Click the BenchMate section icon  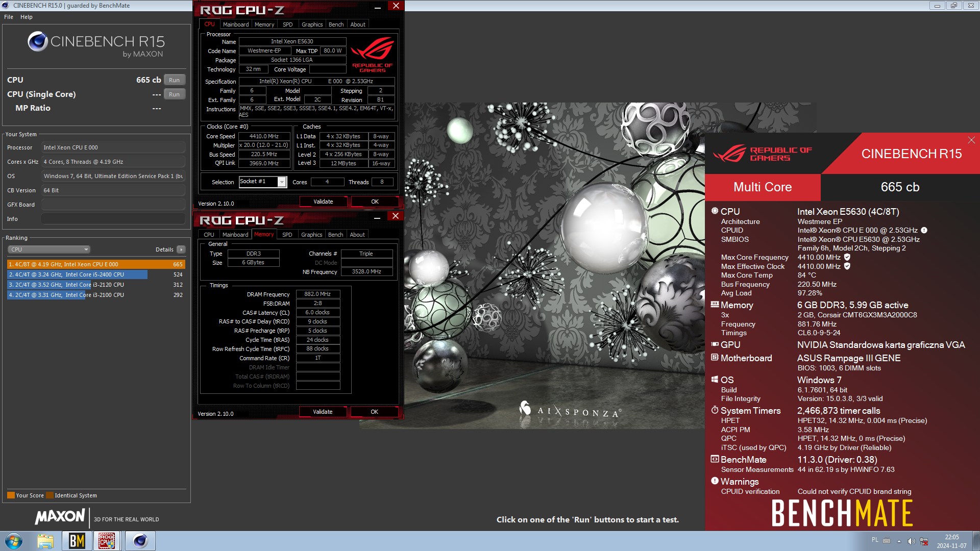715,459
